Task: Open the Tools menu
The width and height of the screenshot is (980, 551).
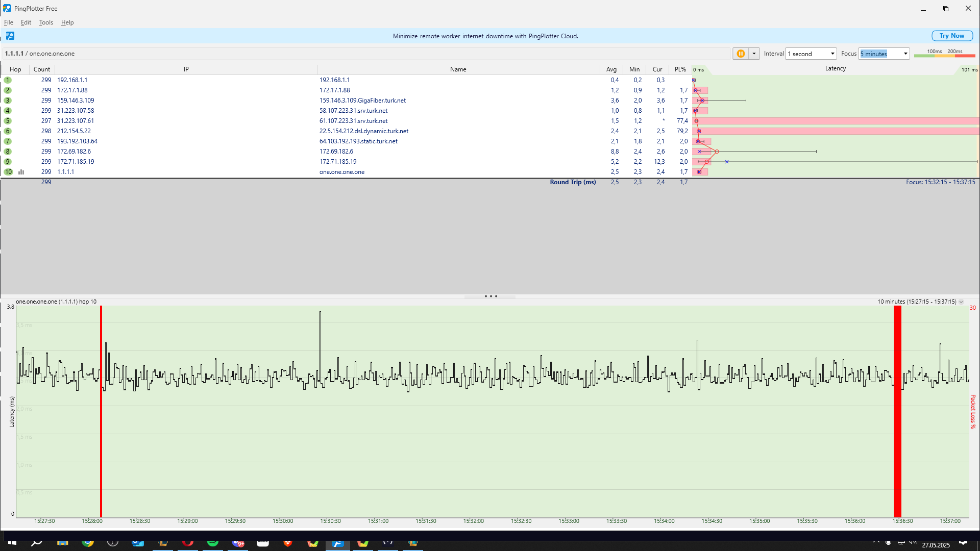Action: click(46, 22)
